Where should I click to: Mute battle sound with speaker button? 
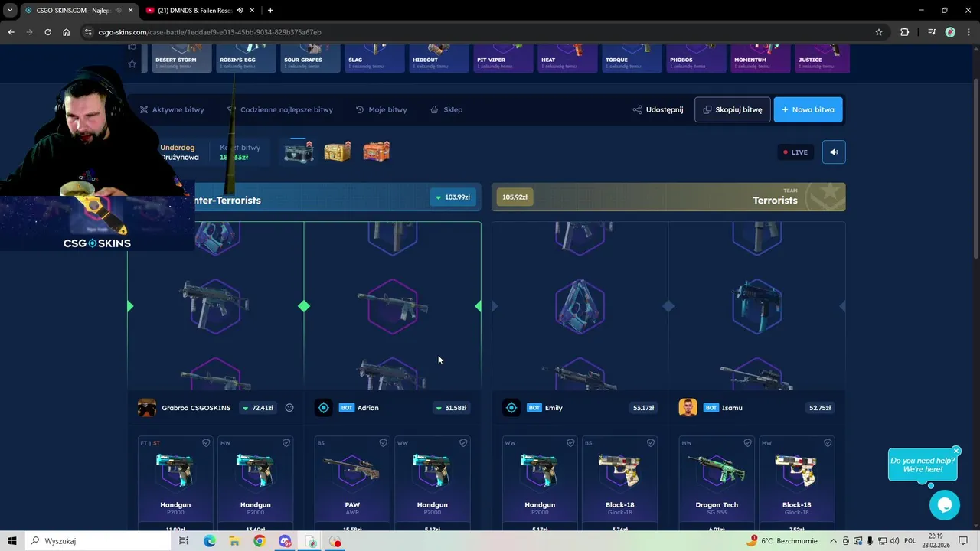(834, 152)
